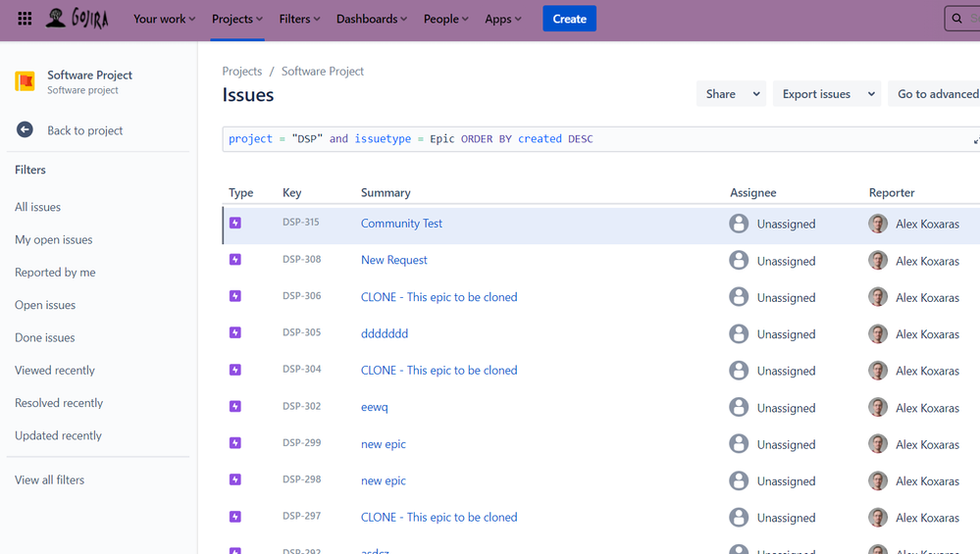This screenshot has width=980, height=554.
Task: Sort by the Summary column header
Action: [x=386, y=193]
